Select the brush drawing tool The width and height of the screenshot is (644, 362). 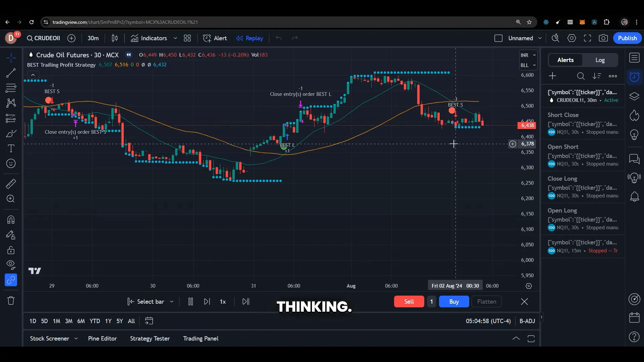11,133
